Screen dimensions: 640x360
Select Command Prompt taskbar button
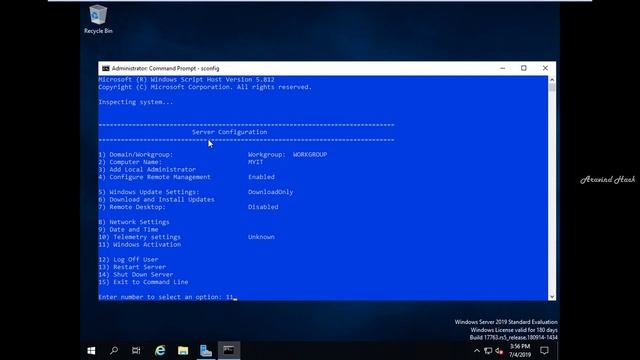[x=229, y=351]
